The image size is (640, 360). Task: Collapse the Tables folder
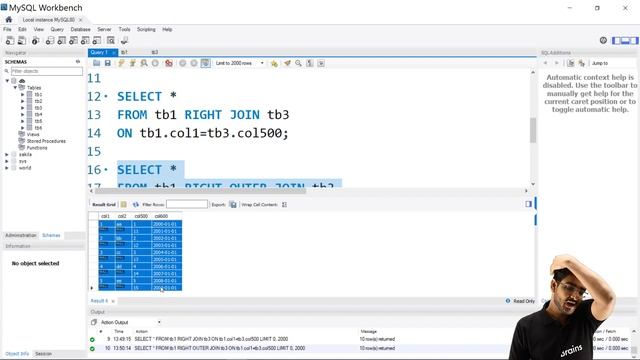[x=15, y=87]
